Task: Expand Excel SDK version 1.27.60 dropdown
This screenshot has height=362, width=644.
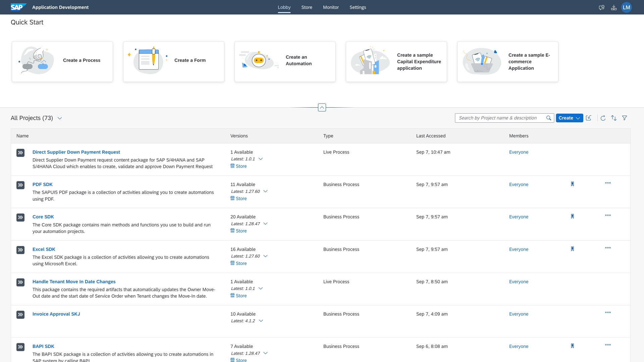Action: [x=265, y=256]
